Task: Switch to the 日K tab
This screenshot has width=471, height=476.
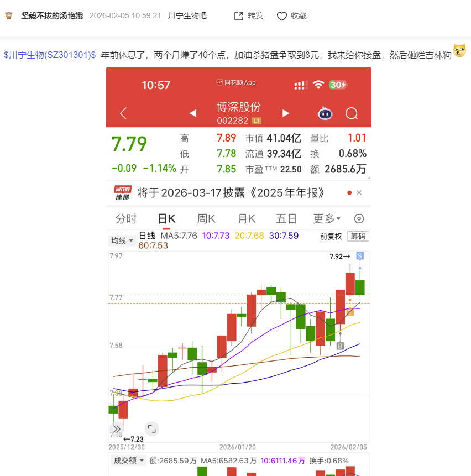Action: [x=166, y=219]
